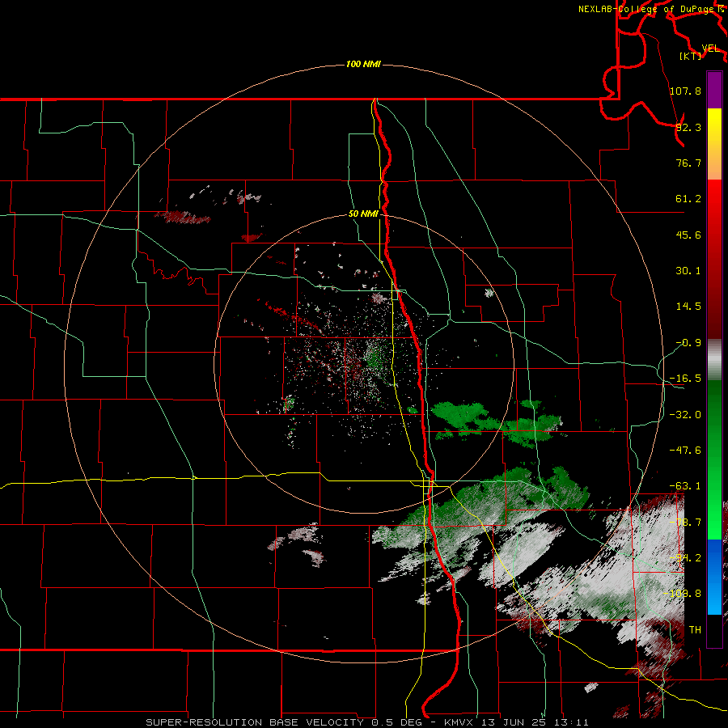The image size is (728, 728).
Task: Select the 14.5 velocity scale value
Action: click(x=688, y=307)
